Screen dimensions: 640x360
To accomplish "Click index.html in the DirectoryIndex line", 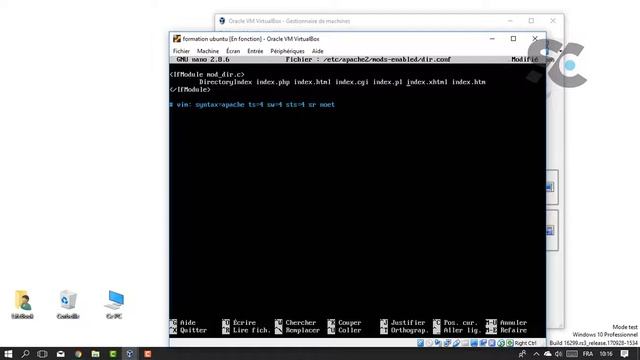I will 312,82.
